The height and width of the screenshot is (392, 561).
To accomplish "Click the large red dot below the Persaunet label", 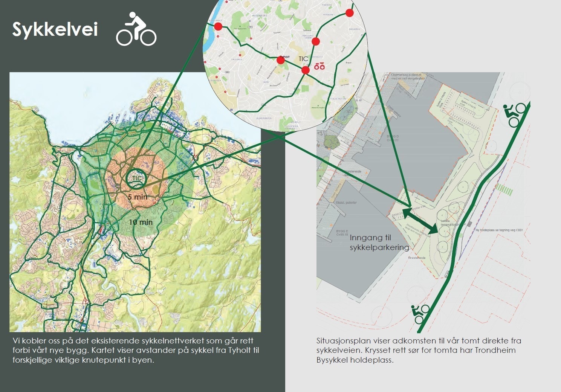I will tap(350, 13).
